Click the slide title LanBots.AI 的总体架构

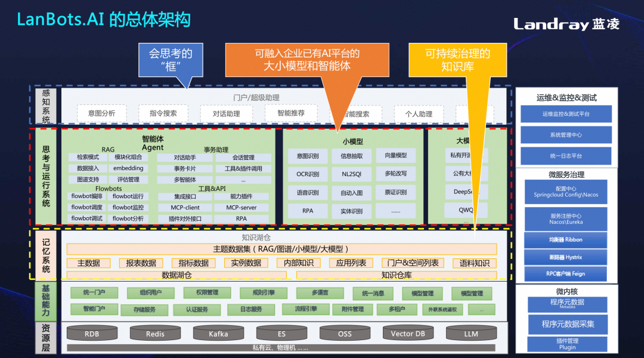pyautogui.click(x=104, y=19)
